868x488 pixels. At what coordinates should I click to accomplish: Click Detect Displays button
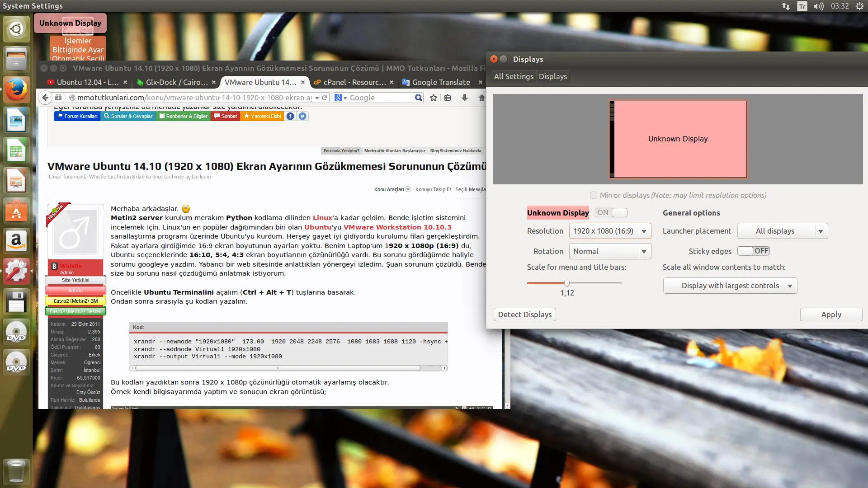click(x=524, y=314)
